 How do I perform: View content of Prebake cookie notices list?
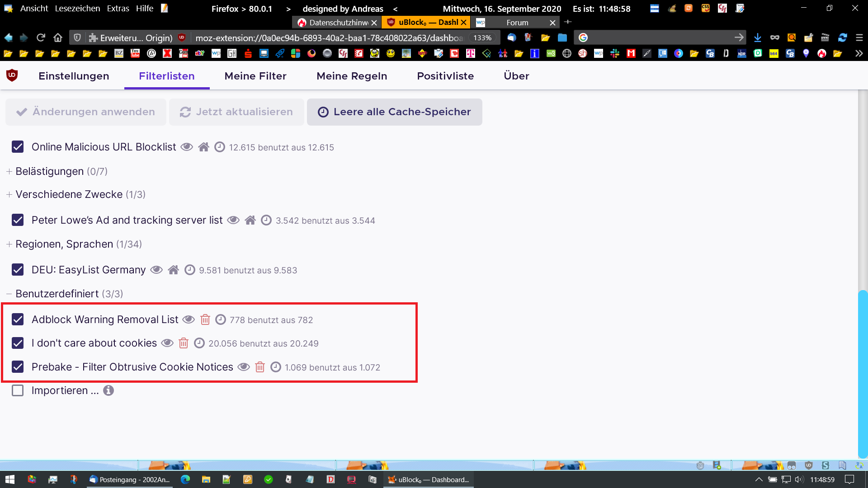[244, 367]
